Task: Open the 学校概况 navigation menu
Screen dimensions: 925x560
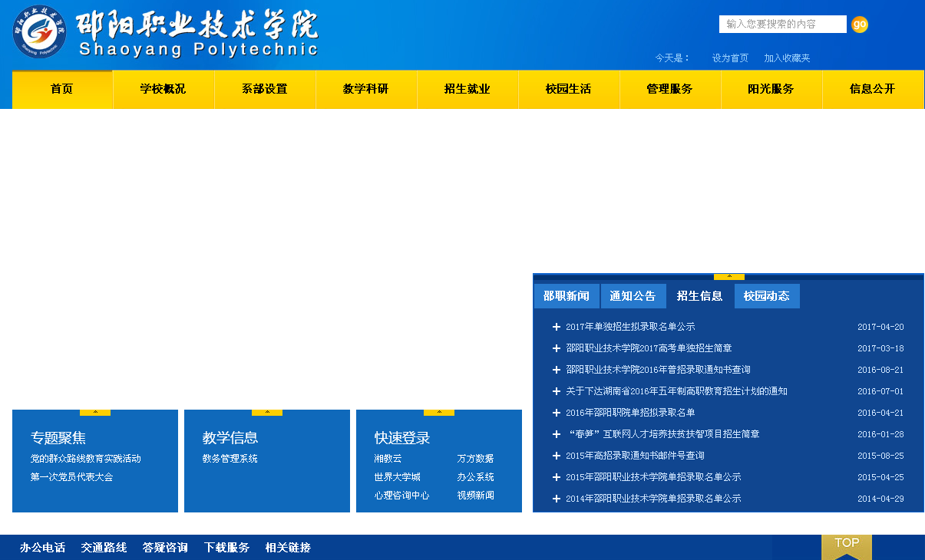Action: (x=163, y=89)
